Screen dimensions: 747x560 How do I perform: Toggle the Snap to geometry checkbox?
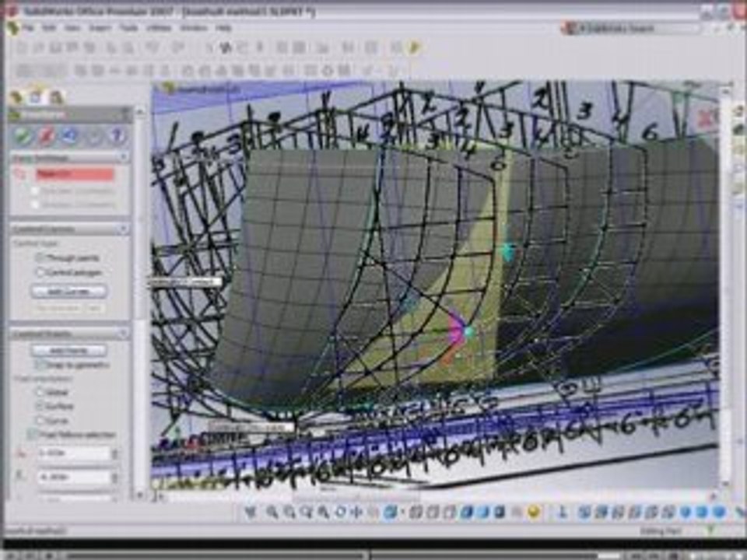pyautogui.click(x=40, y=365)
